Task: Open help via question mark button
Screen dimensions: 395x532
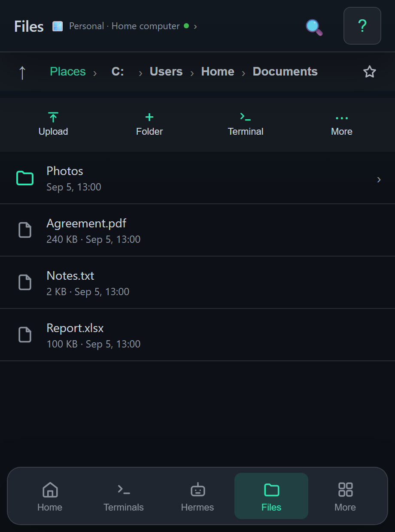Action: coord(362,26)
